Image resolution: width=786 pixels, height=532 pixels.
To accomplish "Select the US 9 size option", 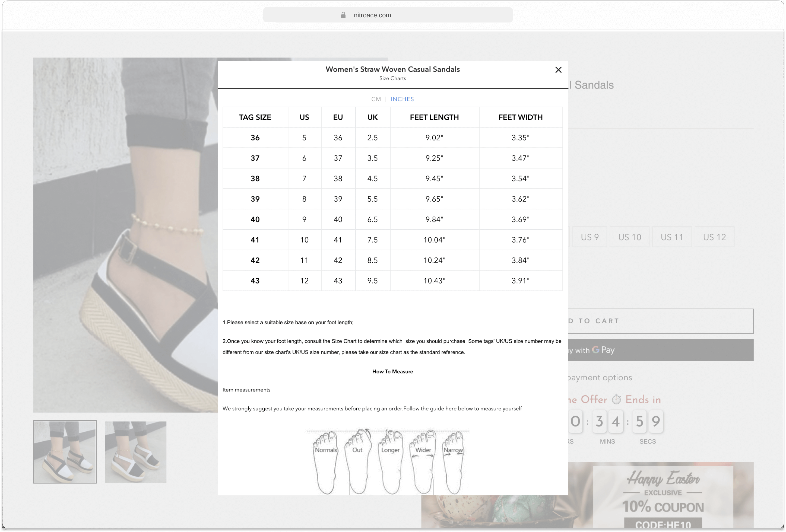I will pyautogui.click(x=589, y=237).
